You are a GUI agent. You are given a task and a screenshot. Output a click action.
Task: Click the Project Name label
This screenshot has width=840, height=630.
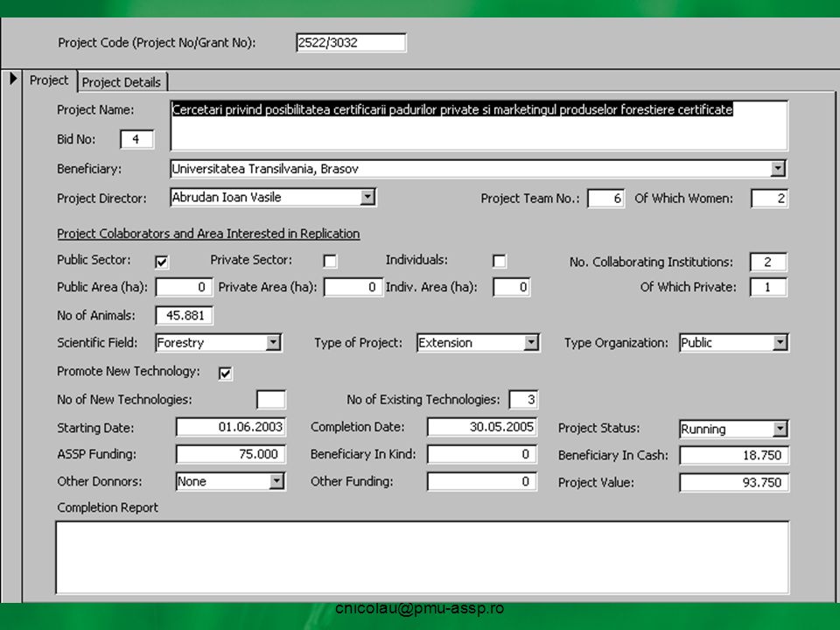coord(95,110)
